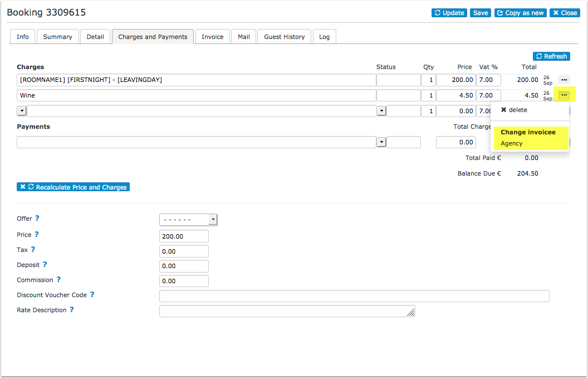Show help for Tax field
Image resolution: width=588 pixels, height=378 pixels.
(x=33, y=249)
